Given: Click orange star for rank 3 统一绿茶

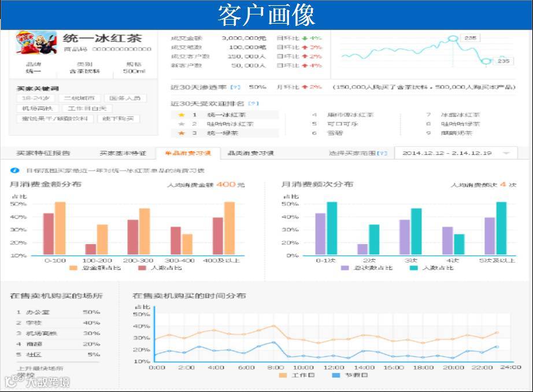Looking at the screenshot, I should click(x=182, y=133).
